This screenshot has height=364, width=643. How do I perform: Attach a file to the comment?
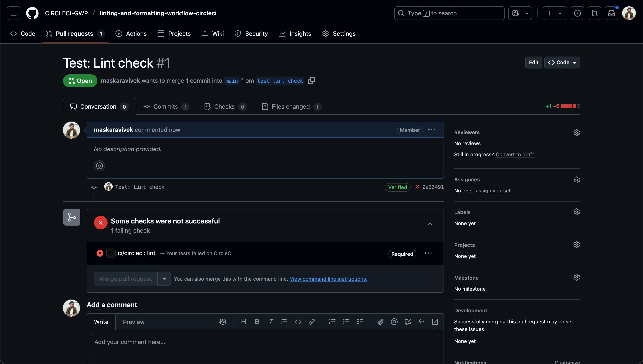[x=380, y=322]
